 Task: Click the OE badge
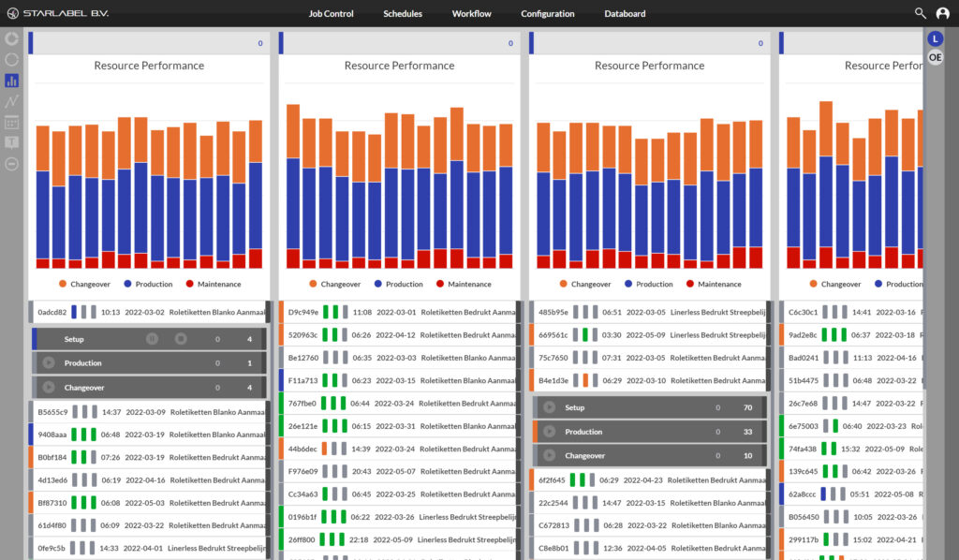(935, 57)
